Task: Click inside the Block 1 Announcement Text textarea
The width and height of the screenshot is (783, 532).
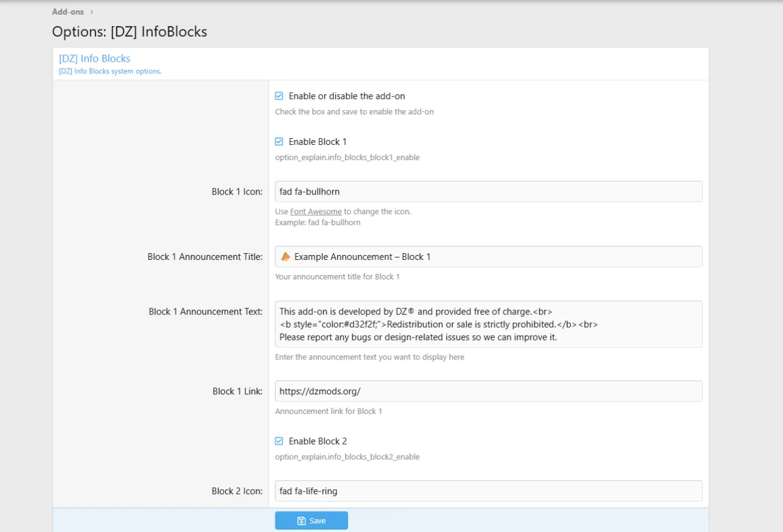Action: [x=488, y=324]
